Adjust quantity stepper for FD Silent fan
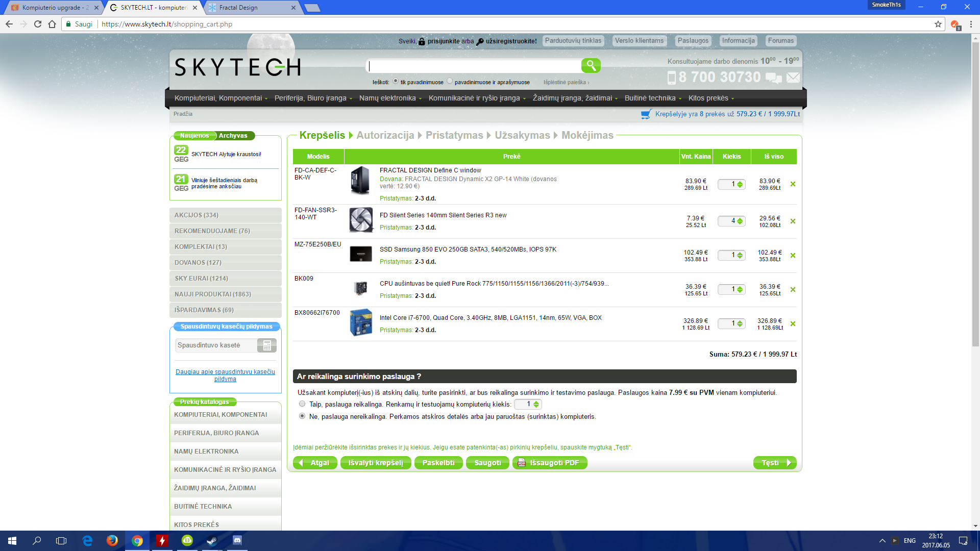This screenshot has height=551, width=980. [740, 221]
